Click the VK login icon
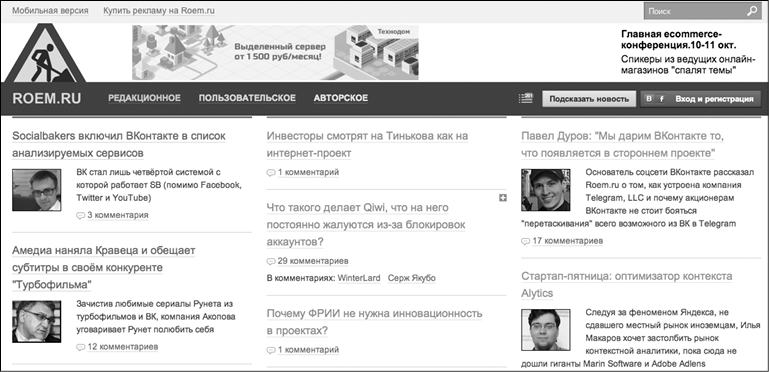 649,99
